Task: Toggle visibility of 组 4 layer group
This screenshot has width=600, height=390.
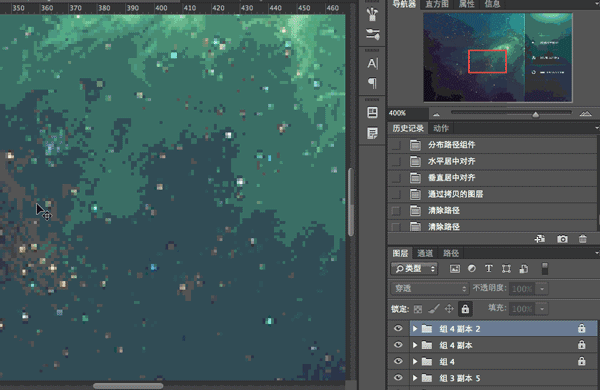Action: 398,361
